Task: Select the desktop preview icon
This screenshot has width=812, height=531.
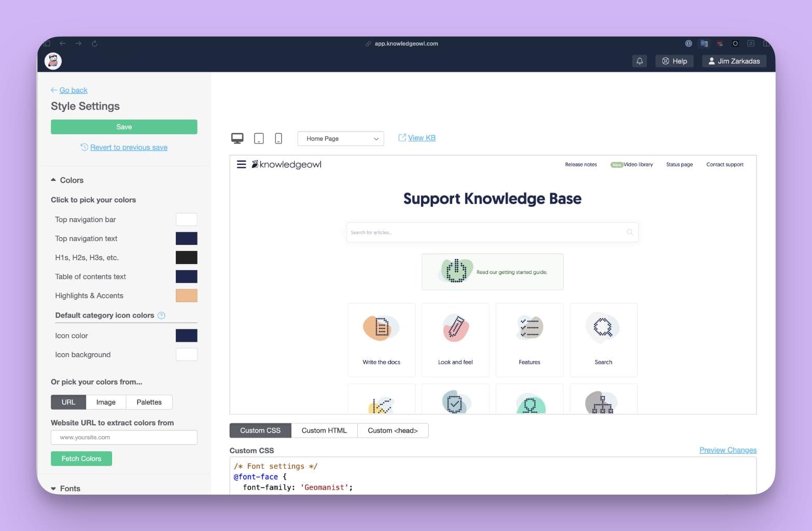Action: (x=237, y=138)
